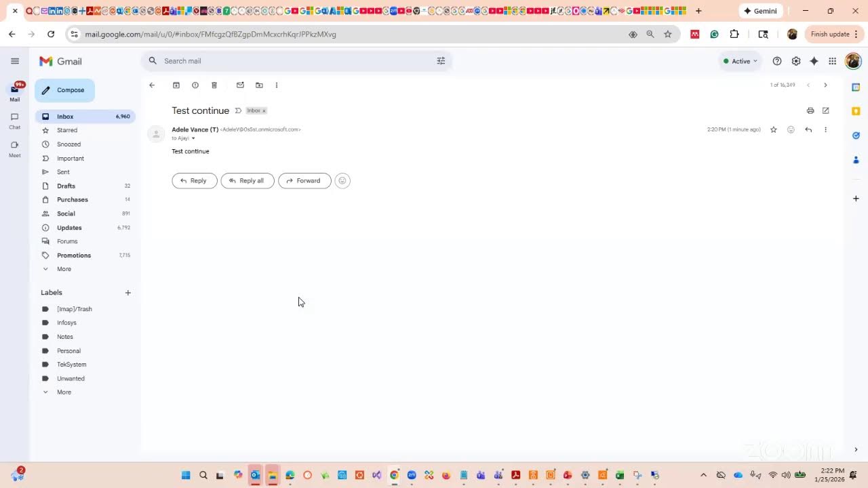Mark email as unread
The width and height of the screenshot is (868, 488).
240,85
